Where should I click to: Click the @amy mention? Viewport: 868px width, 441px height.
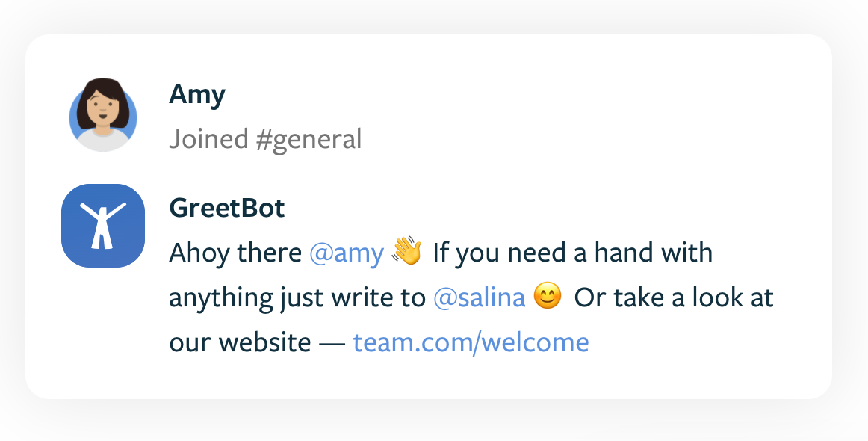[x=347, y=253]
